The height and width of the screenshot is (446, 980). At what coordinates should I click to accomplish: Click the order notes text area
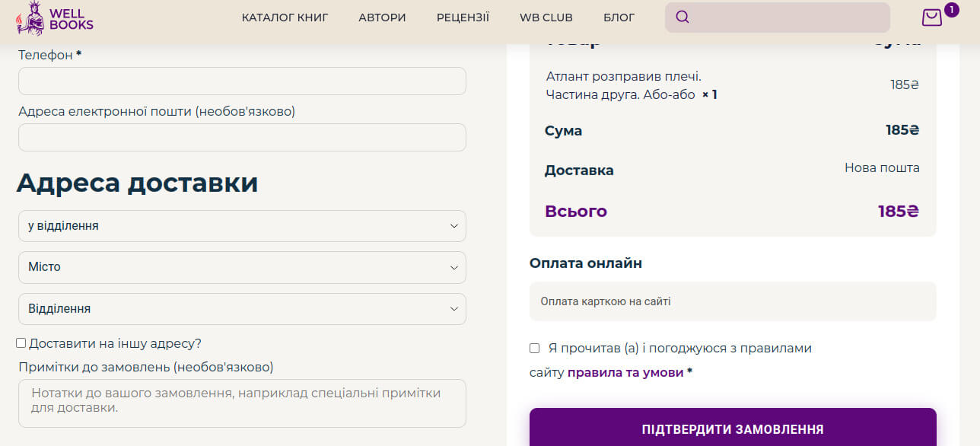[x=242, y=403]
